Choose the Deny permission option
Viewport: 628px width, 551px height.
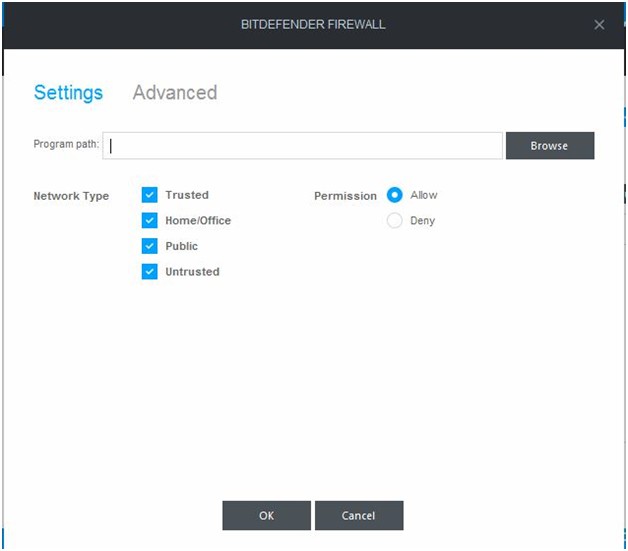[x=395, y=220]
